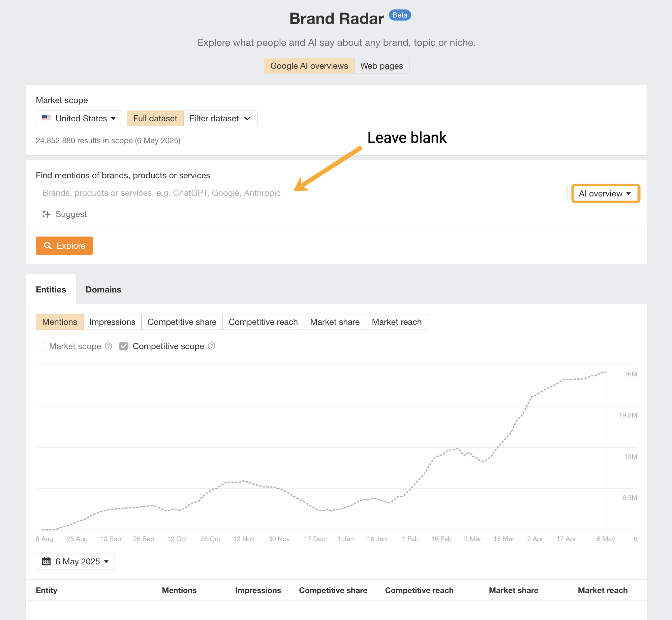Click the Explore button
Viewport: 672px width, 620px height.
pos(64,246)
